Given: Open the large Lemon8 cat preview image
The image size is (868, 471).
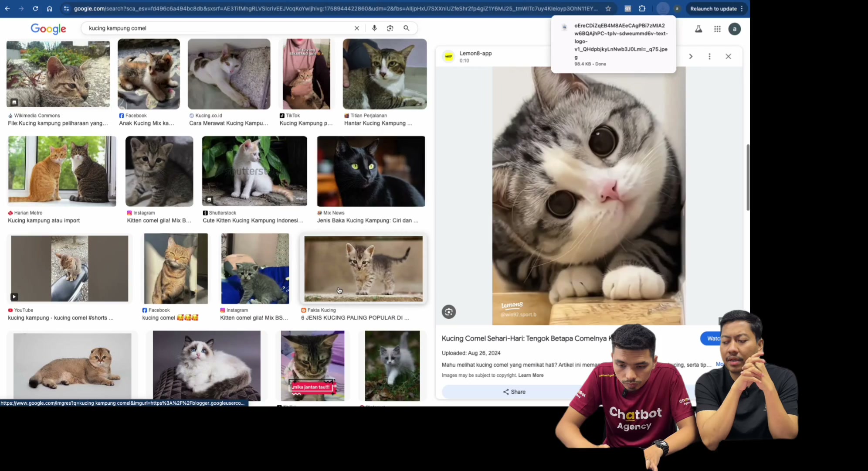Looking at the screenshot, I should click(x=589, y=196).
